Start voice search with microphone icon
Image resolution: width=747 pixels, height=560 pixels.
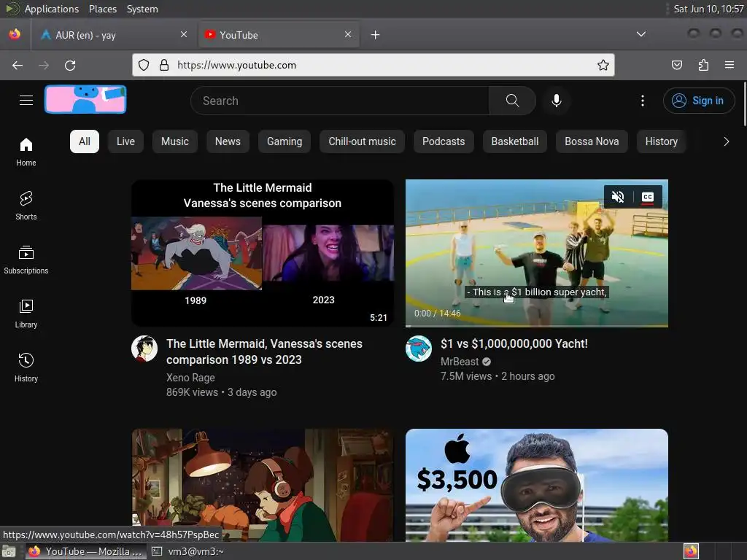point(556,101)
